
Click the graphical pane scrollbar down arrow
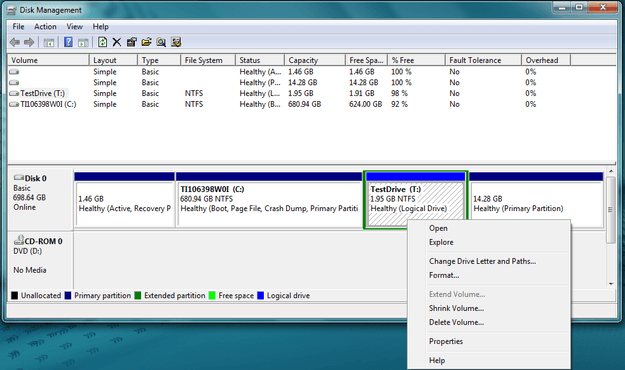pos(611,284)
